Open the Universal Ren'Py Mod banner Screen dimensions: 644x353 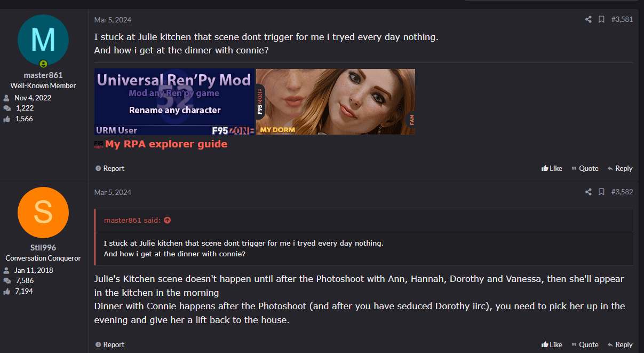(x=174, y=101)
